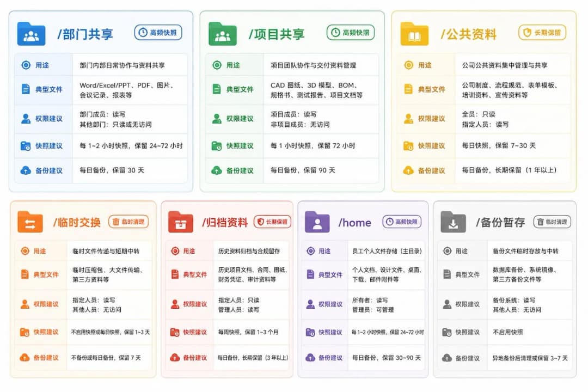
Task: Click the 典型文件 document icon in /home
Action: (x=310, y=274)
